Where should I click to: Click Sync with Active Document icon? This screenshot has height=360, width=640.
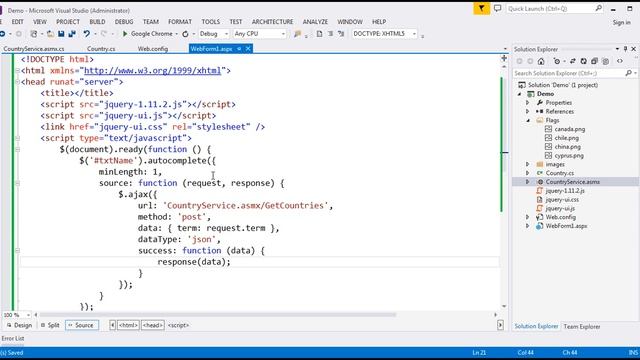(x=573, y=61)
